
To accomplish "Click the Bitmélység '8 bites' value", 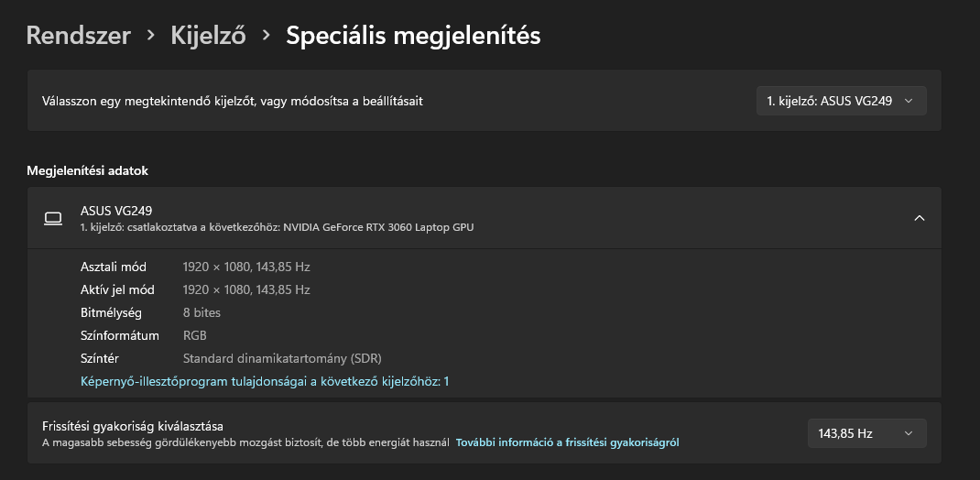I will [201, 312].
